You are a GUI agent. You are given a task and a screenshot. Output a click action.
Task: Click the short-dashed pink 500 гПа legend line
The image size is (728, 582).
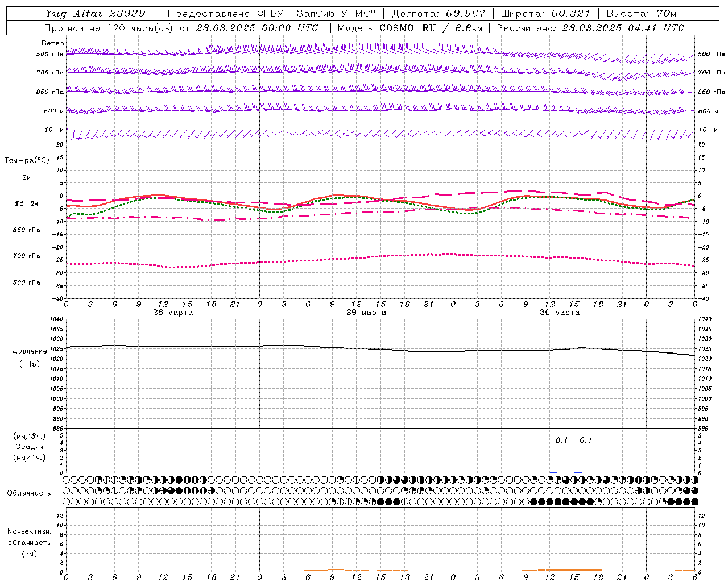[x=25, y=289]
